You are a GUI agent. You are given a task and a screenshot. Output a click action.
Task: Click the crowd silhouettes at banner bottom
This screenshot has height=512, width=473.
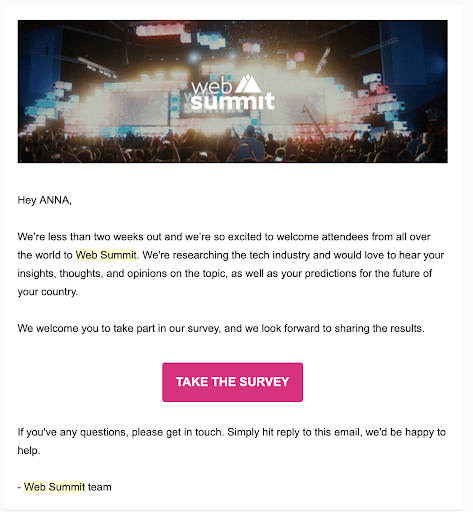tap(233, 147)
